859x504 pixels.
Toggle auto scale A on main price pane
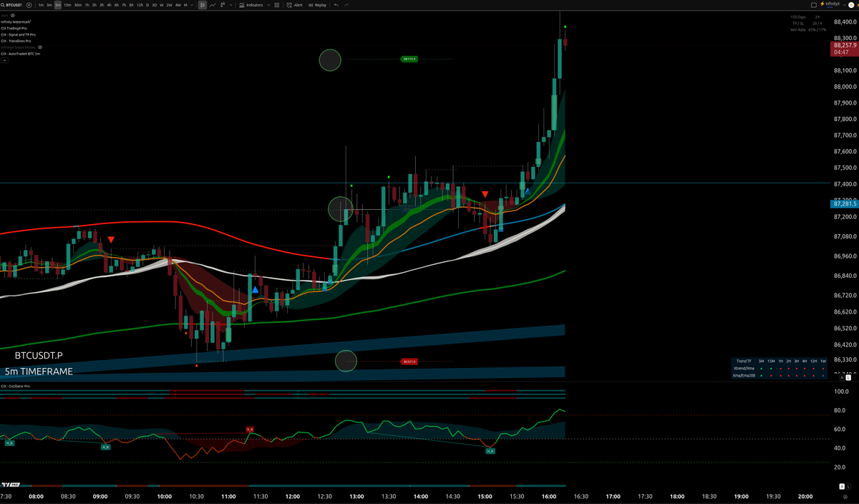[840, 377]
